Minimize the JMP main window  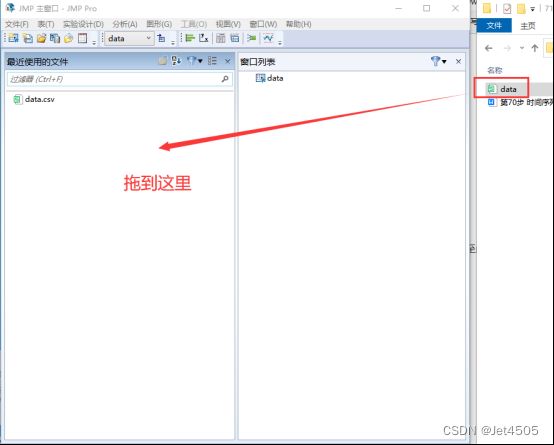399,8
